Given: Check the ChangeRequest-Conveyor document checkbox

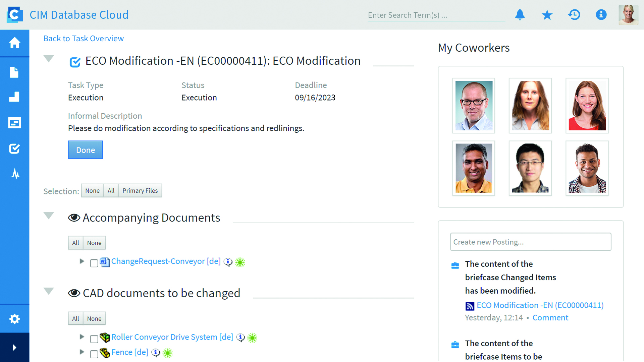Looking at the screenshot, I should tap(94, 263).
